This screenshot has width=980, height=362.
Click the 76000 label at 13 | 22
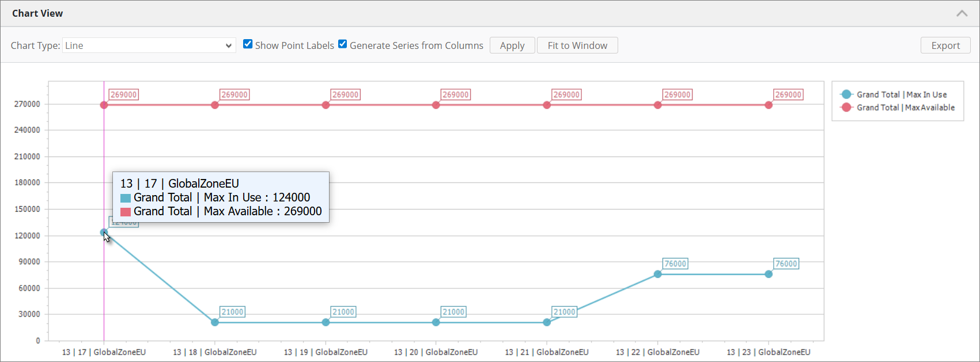click(675, 264)
